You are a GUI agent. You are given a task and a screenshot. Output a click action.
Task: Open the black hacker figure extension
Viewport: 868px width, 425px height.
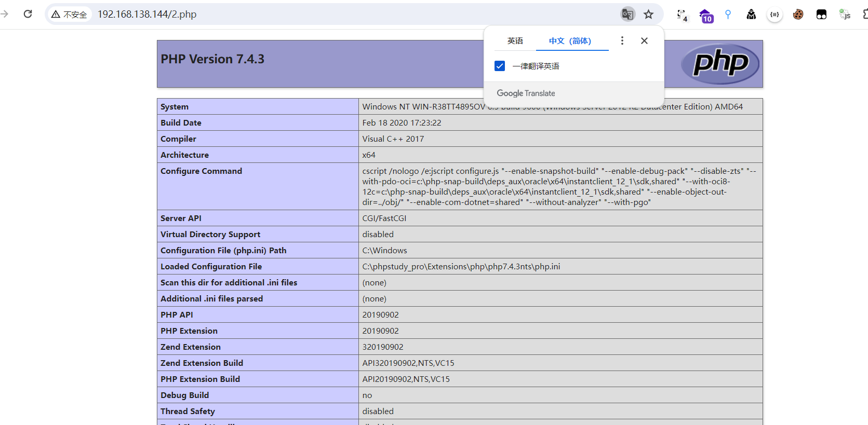tap(751, 15)
